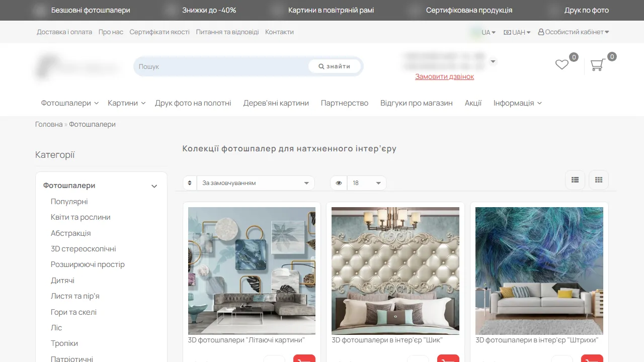The image size is (644, 362).
Task: Open Питання та відповіді link
Action: tap(227, 32)
